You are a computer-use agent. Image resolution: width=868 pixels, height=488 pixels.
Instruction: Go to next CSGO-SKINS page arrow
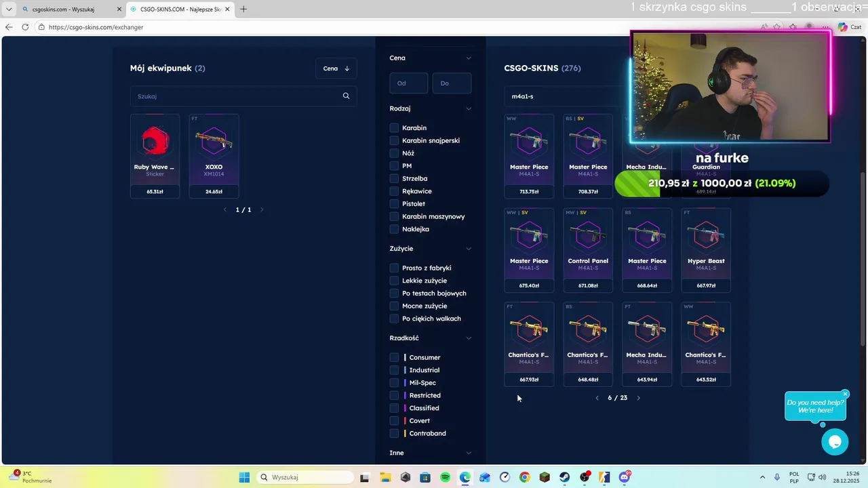638,398
